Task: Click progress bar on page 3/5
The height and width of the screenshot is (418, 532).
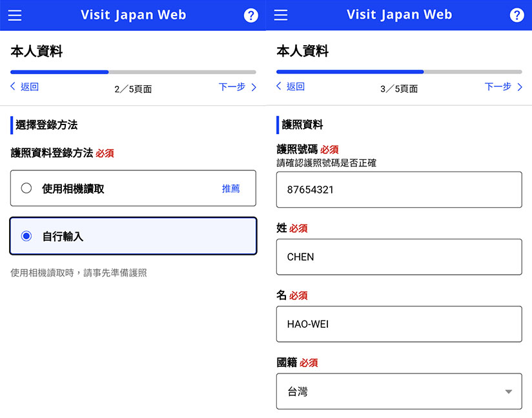Action: (399, 72)
